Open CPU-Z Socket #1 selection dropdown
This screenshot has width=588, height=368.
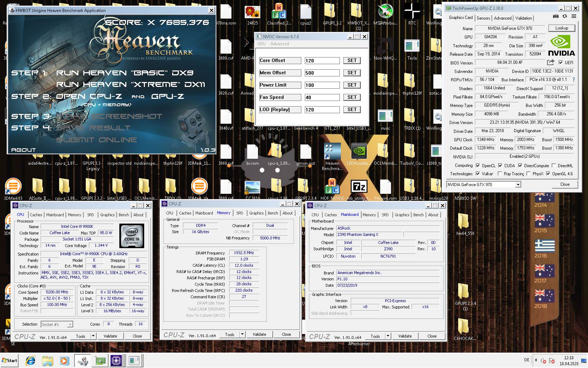coord(57,325)
